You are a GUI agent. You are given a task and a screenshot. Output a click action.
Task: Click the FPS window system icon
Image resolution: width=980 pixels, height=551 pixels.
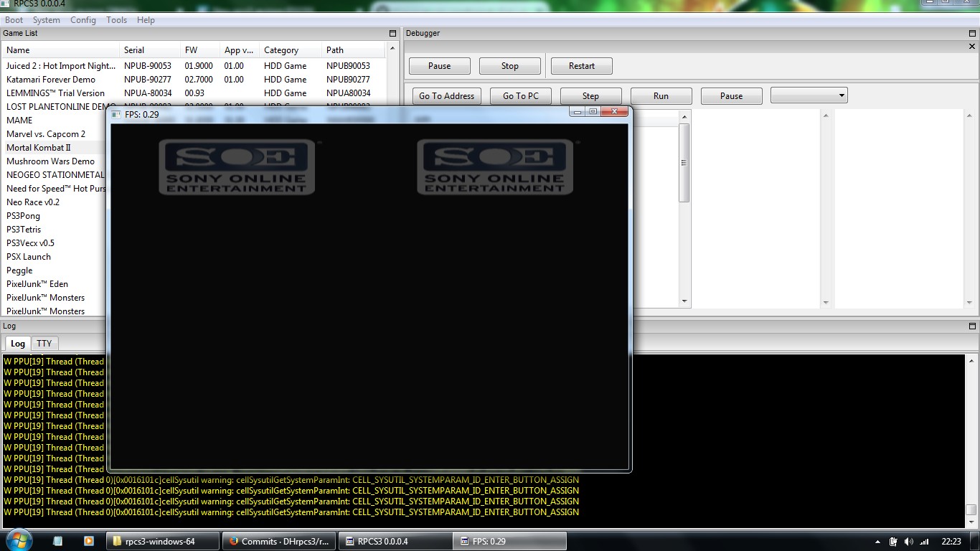click(116, 114)
